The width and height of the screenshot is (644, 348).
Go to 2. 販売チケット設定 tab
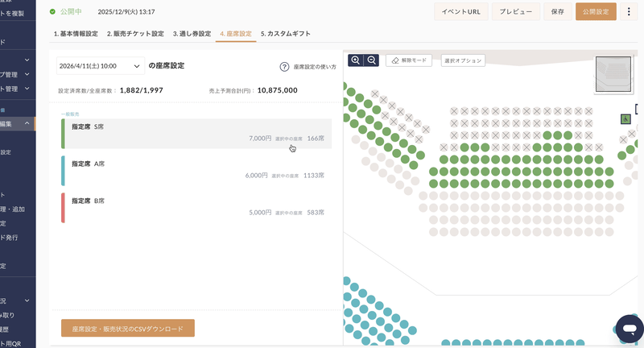135,34
